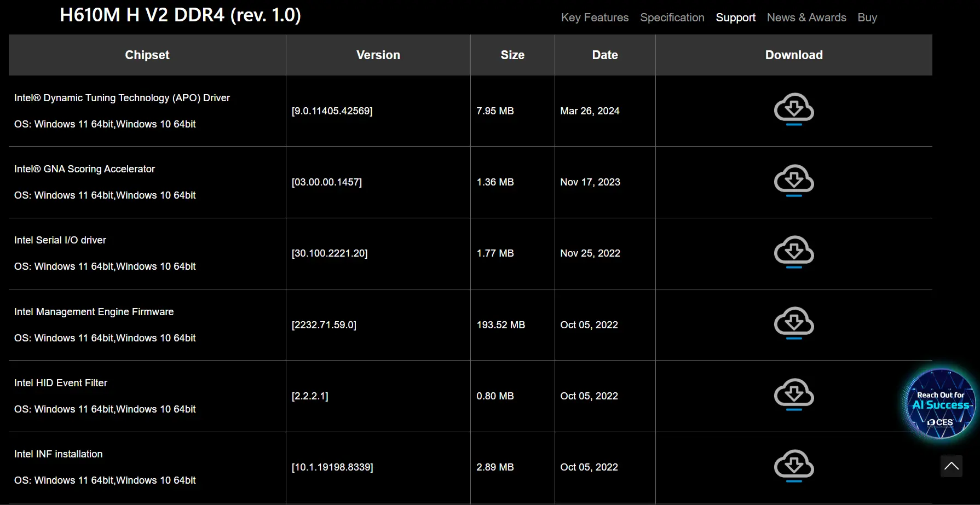Image resolution: width=980 pixels, height=505 pixels.
Task: Click OS line under Intel GNA Scoring Accelerator
Action: [105, 195]
